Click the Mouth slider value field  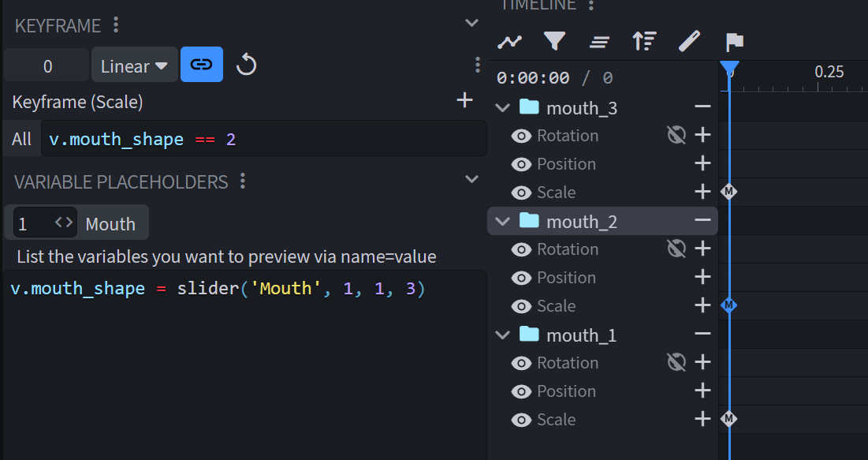[32, 224]
